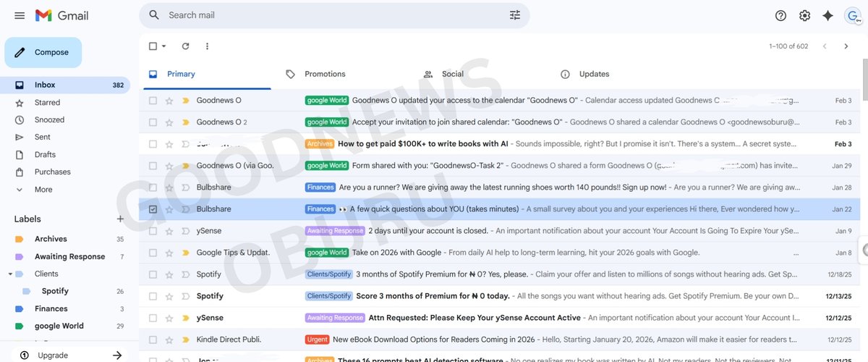Collapse the Clients label tree
Image resolution: width=868 pixels, height=362 pixels.
pos(10,274)
